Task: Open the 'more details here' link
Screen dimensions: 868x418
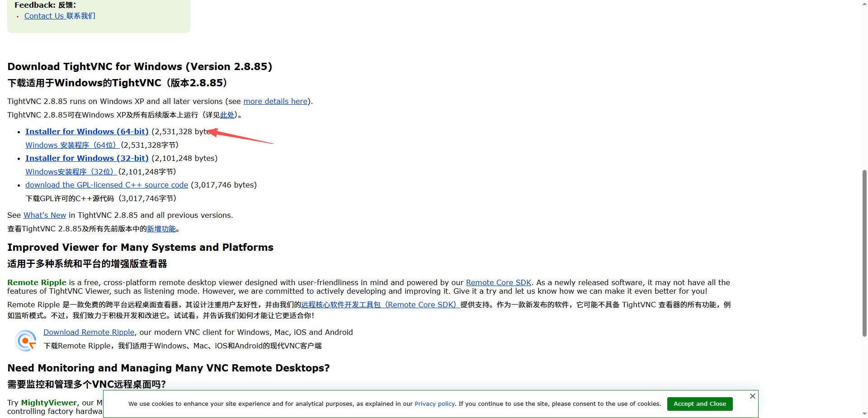Action: pos(275,101)
